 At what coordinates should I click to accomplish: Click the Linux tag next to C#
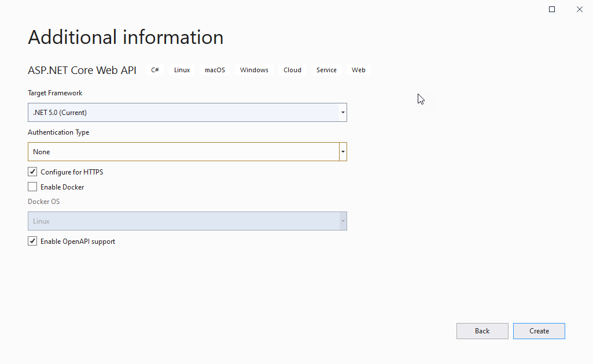[x=182, y=70]
